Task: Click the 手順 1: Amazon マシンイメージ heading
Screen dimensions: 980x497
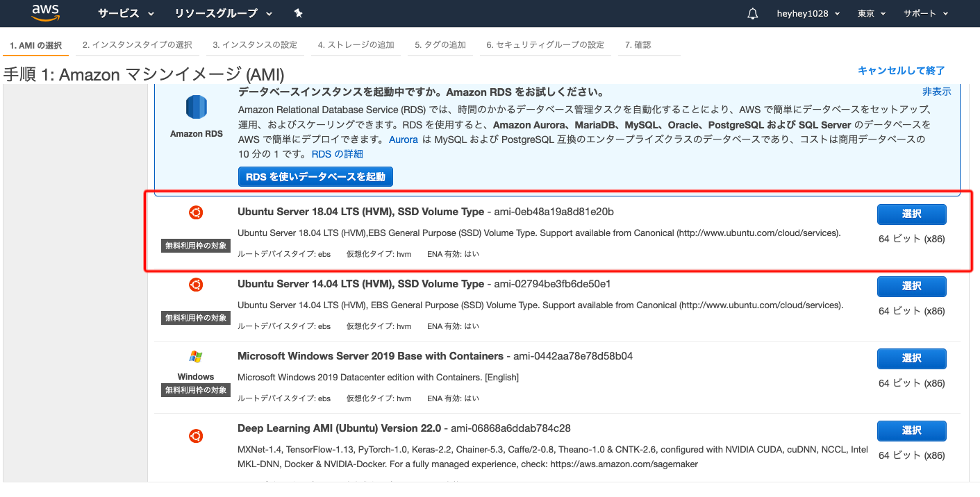Action: (144, 74)
